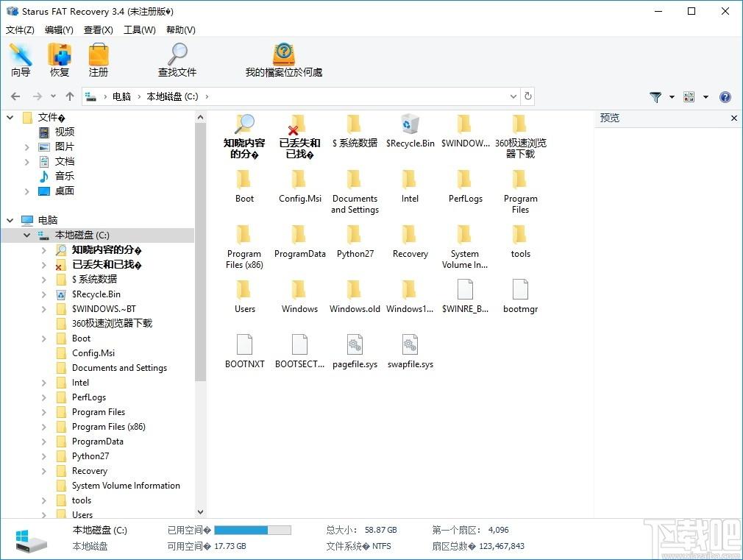Refresh the address bar location
The image size is (743, 560).
pos(528,96)
